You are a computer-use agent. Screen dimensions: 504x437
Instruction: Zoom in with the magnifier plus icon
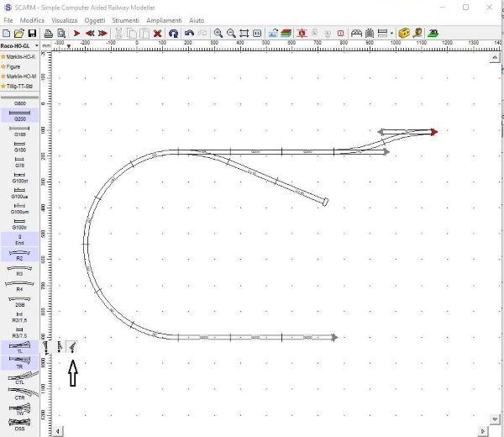(218, 33)
